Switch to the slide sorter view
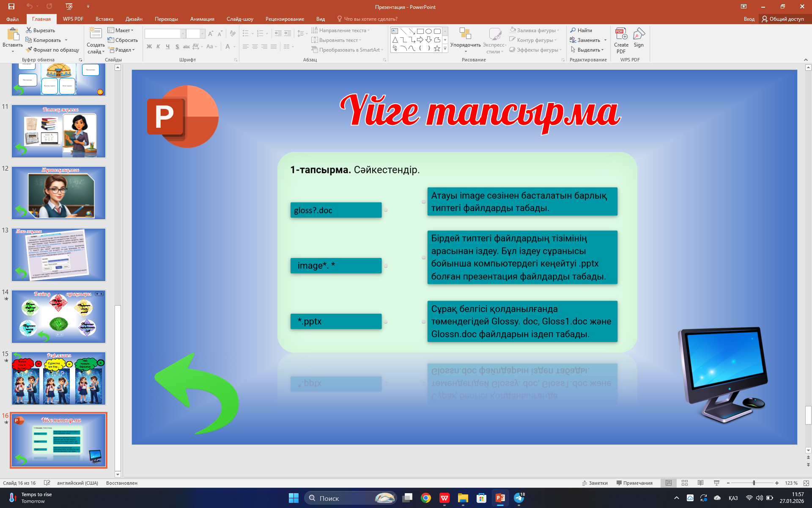The image size is (812, 508). [685, 483]
